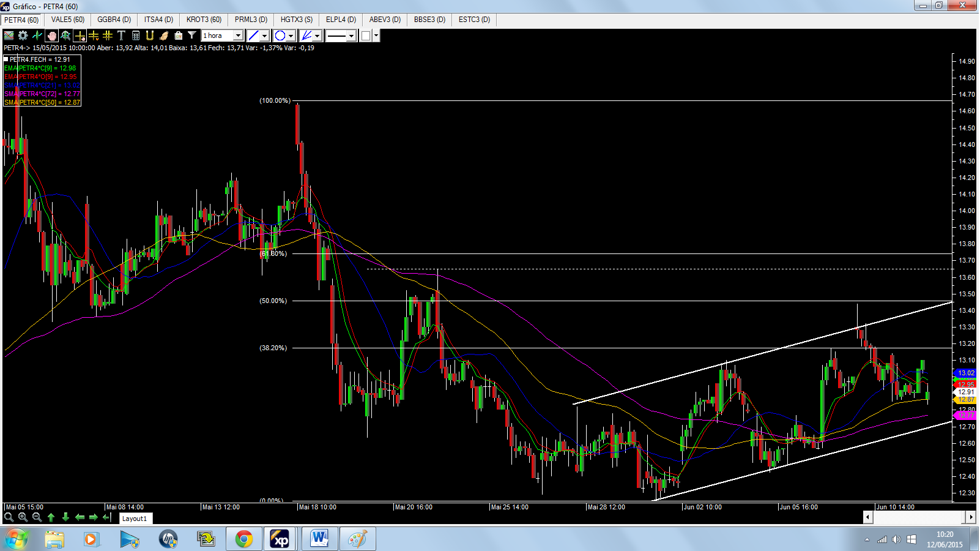Screen dimensions: 980x551
Task: Expand the color swatch dropdown arrow
Action: 376,36
